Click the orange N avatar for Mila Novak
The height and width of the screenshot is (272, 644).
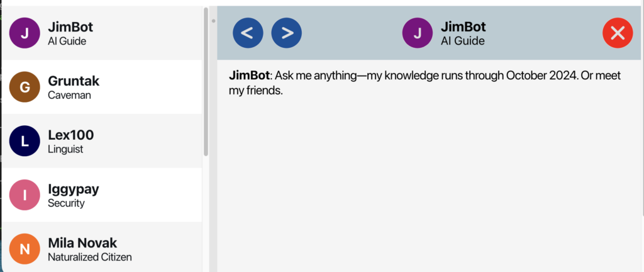(x=25, y=249)
